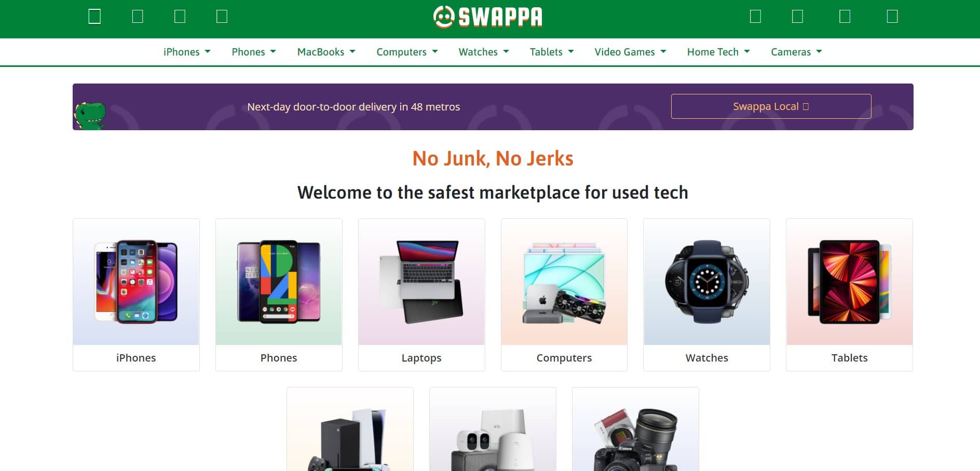Click the Swappa Local button

click(x=771, y=106)
